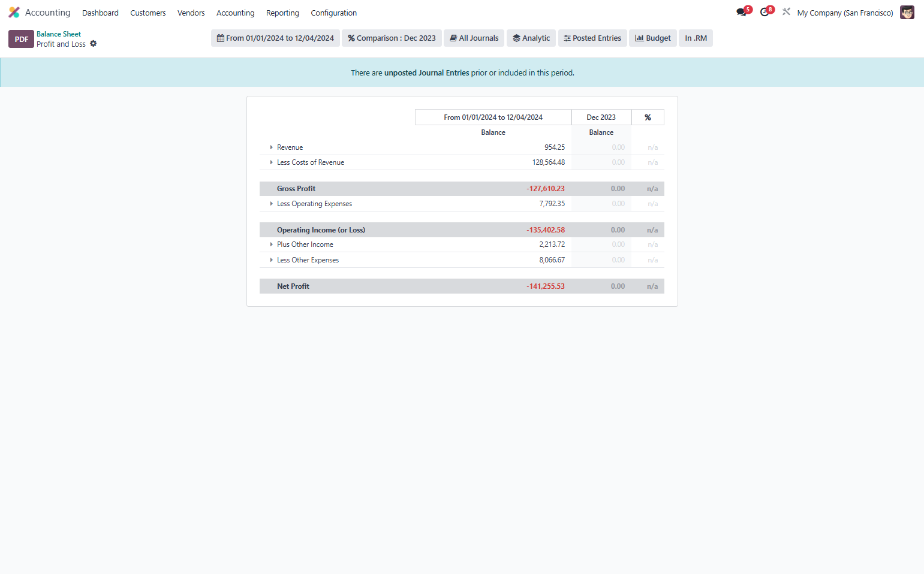Click Net Profit balance -141,255.53
Image resolution: width=924 pixels, height=574 pixels.
546,286
